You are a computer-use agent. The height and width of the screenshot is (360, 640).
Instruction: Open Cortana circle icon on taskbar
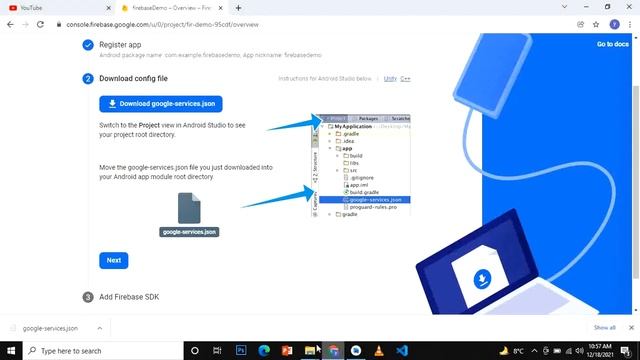195,351
